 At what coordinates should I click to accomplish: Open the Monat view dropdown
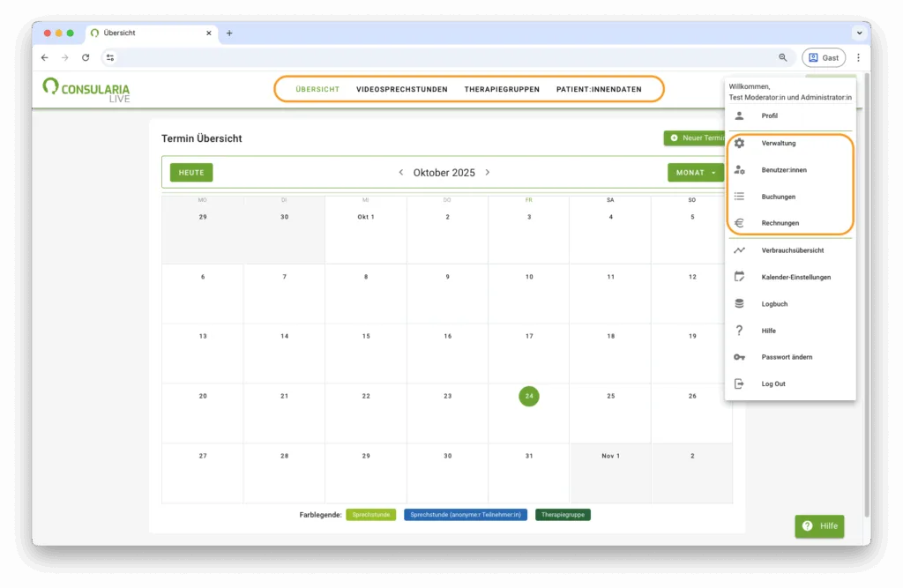[695, 173]
